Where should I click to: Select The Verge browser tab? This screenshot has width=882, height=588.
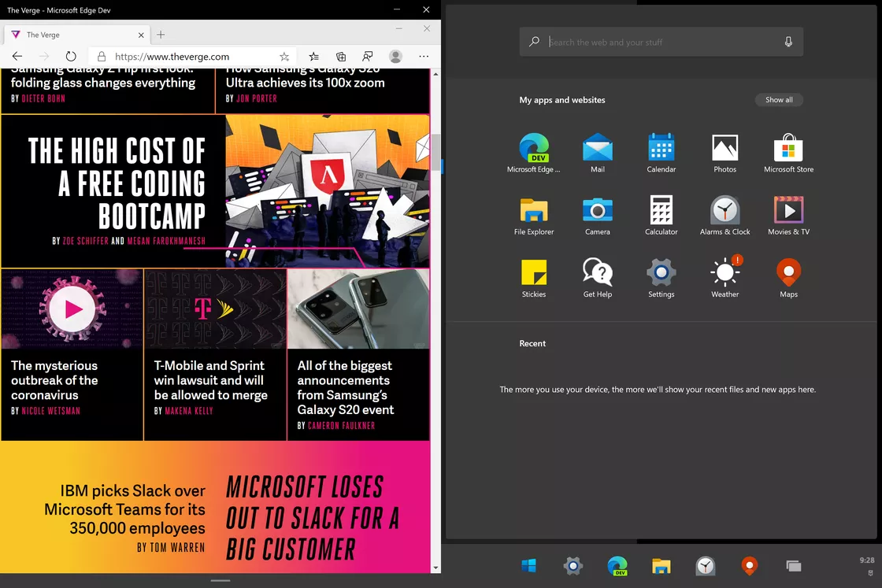[77, 35]
